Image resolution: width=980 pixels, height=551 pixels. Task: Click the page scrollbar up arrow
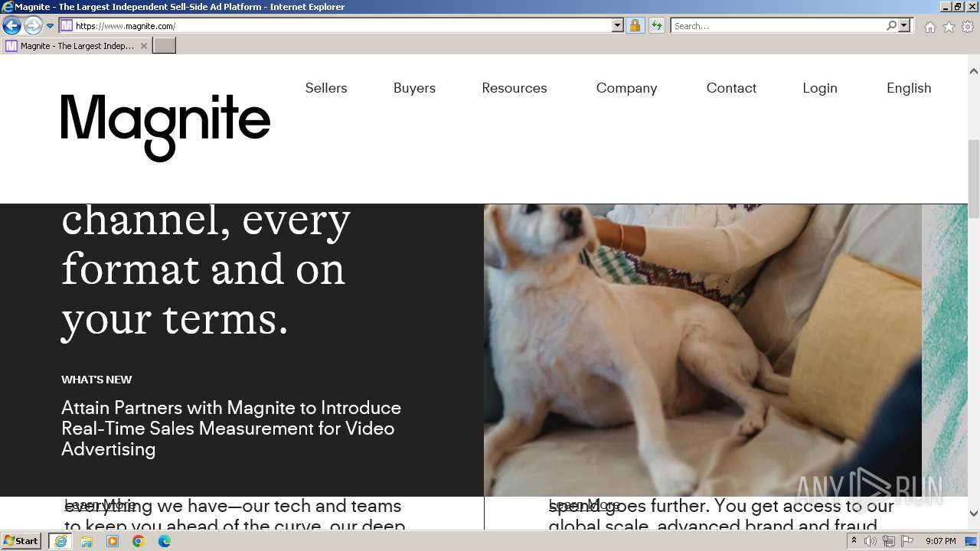(974, 71)
